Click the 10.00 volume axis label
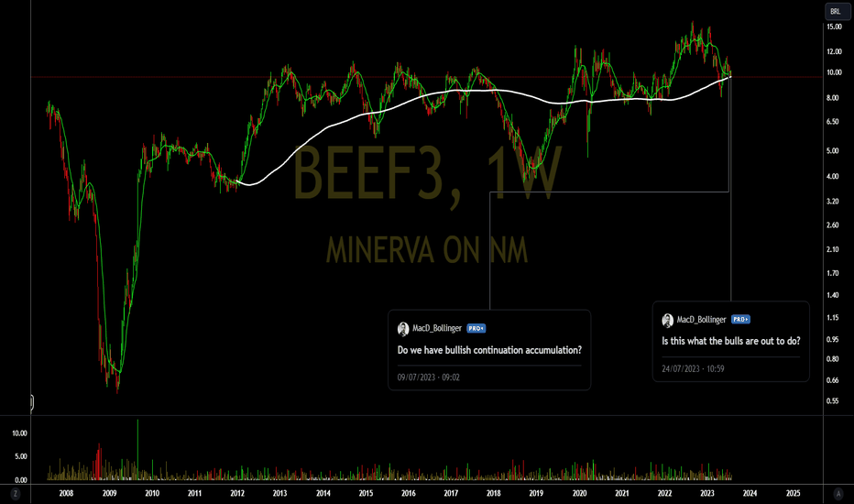This screenshot has height=504, width=854. point(19,433)
